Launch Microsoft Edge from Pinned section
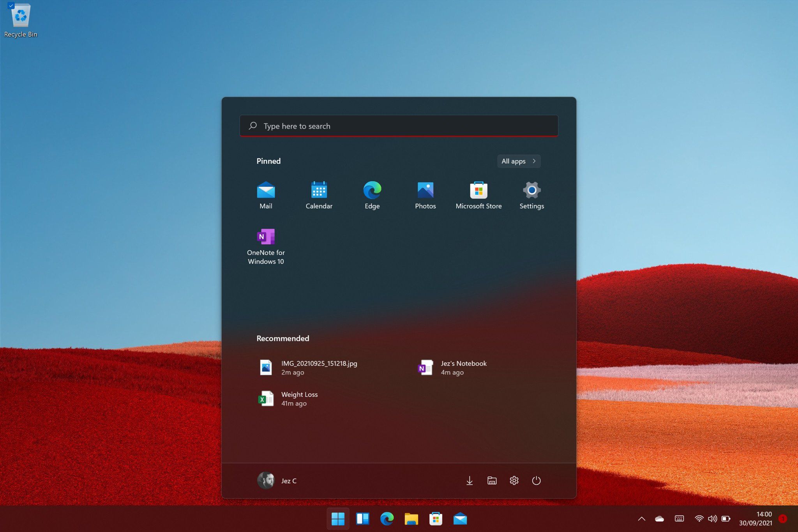798x532 pixels. (x=372, y=195)
